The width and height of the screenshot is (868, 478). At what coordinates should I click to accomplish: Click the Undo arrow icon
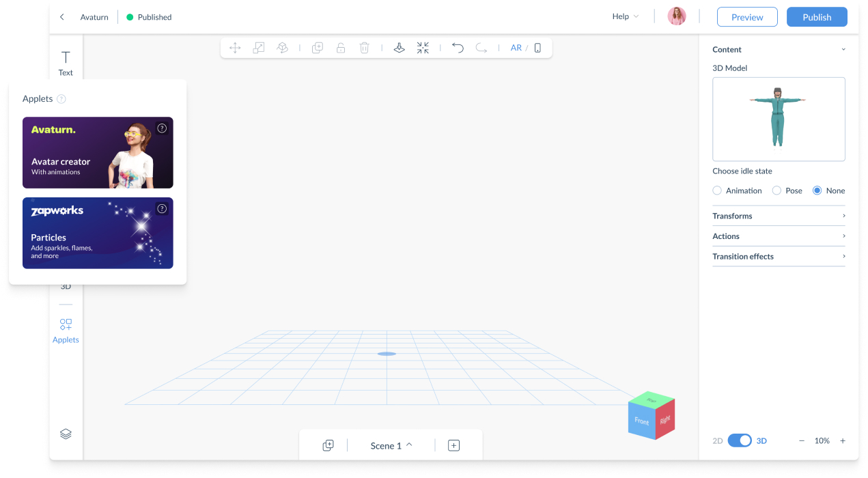tap(458, 47)
